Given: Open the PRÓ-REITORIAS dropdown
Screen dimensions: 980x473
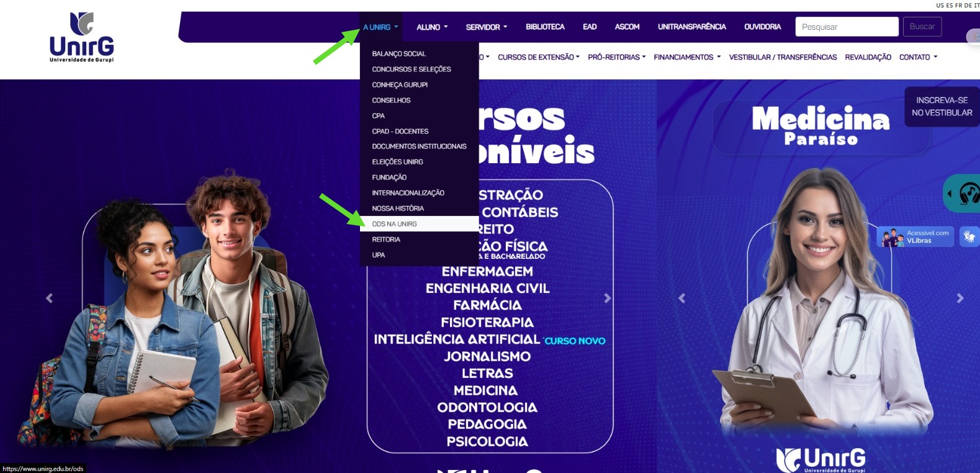Looking at the screenshot, I should pyautogui.click(x=617, y=57).
